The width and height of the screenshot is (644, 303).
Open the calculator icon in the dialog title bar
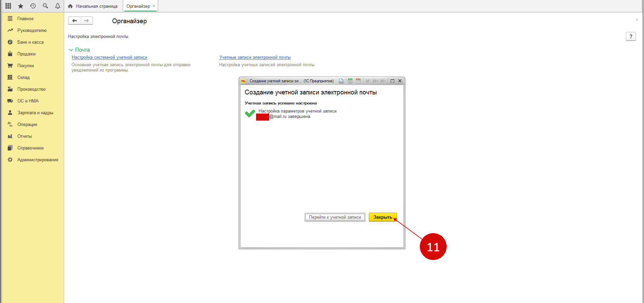pyautogui.click(x=350, y=81)
